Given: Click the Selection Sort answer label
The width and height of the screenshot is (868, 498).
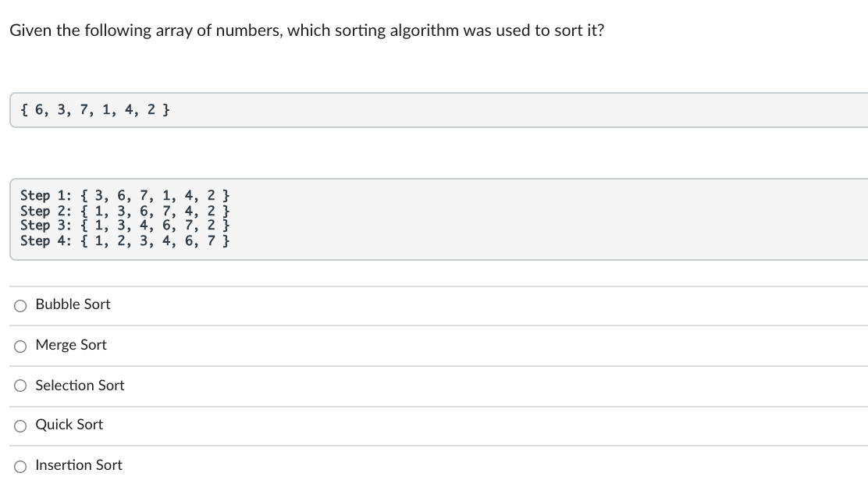Looking at the screenshot, I should pos(80,385).
